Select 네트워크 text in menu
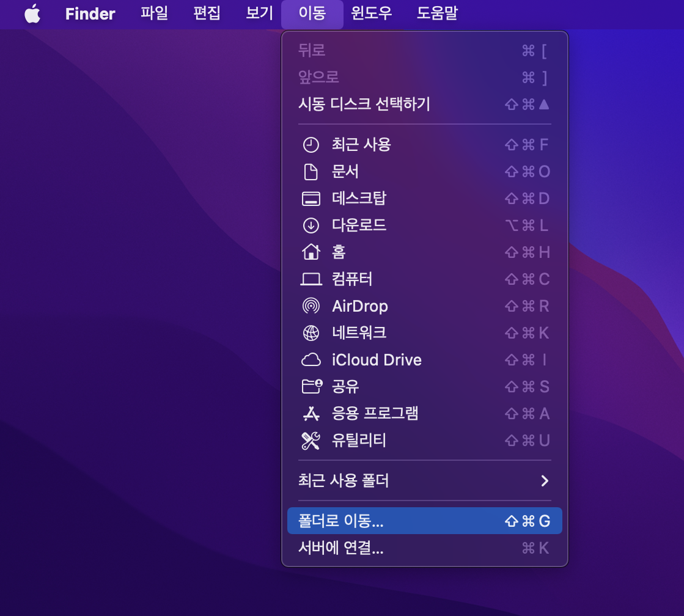This screenshot has height=616, width=684. 359,333
